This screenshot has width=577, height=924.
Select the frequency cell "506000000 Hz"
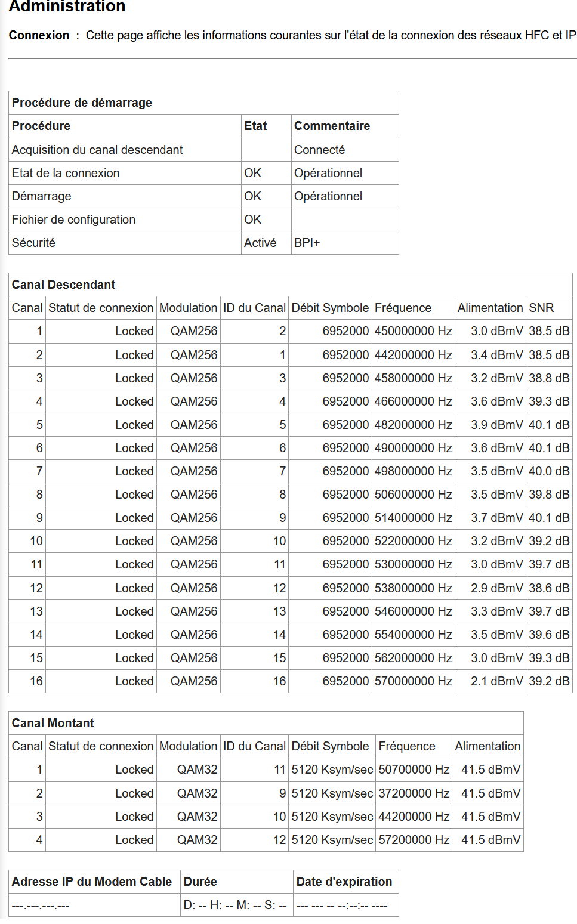414,495
